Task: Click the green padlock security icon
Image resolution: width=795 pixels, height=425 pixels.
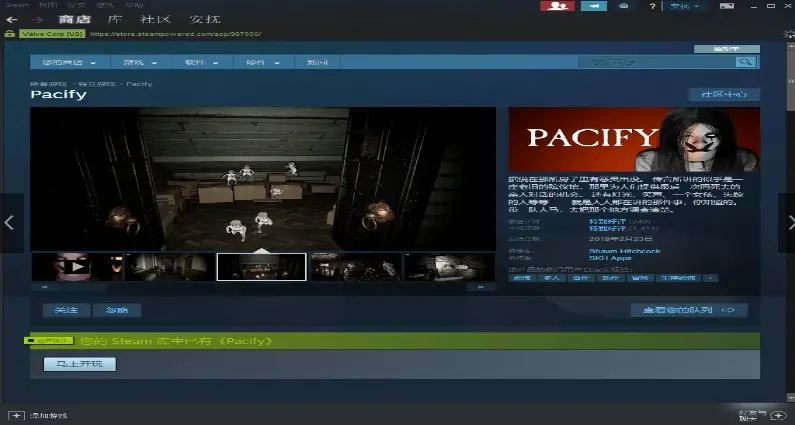Action: point(9,34)
